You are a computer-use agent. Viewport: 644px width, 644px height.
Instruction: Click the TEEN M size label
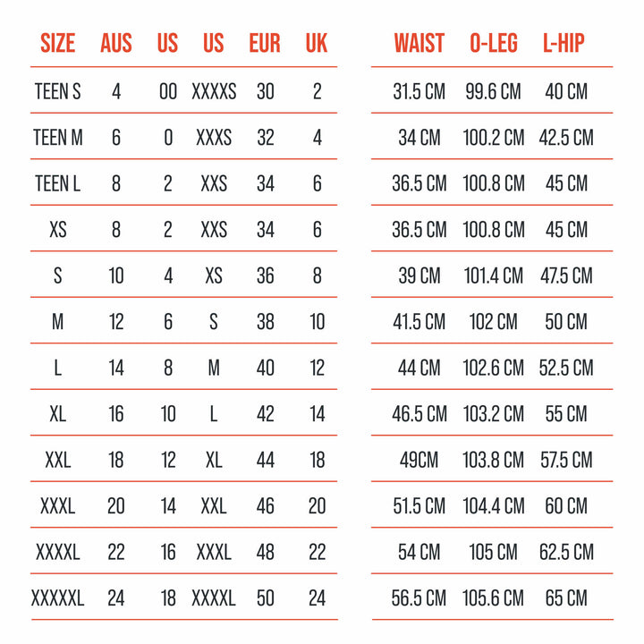[x=57, y=138]
